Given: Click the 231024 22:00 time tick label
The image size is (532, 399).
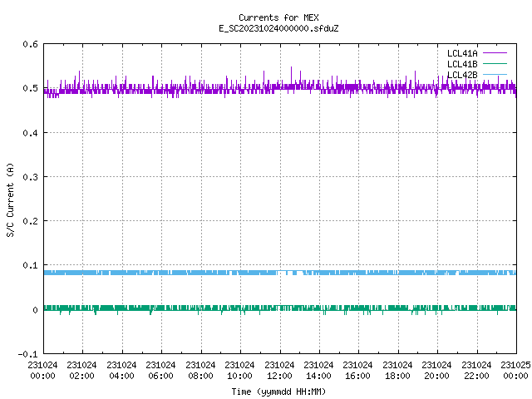Looking at the screenshot, I should [x=476, y=371].
